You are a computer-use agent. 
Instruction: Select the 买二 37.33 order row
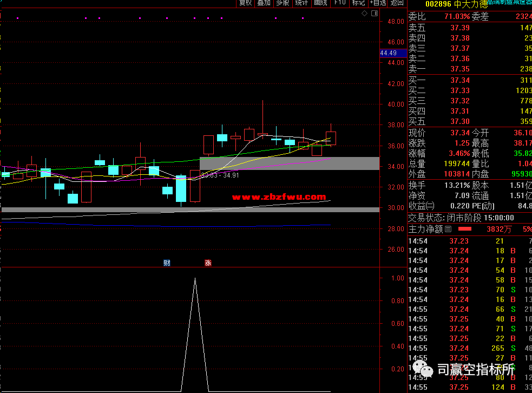470,90
